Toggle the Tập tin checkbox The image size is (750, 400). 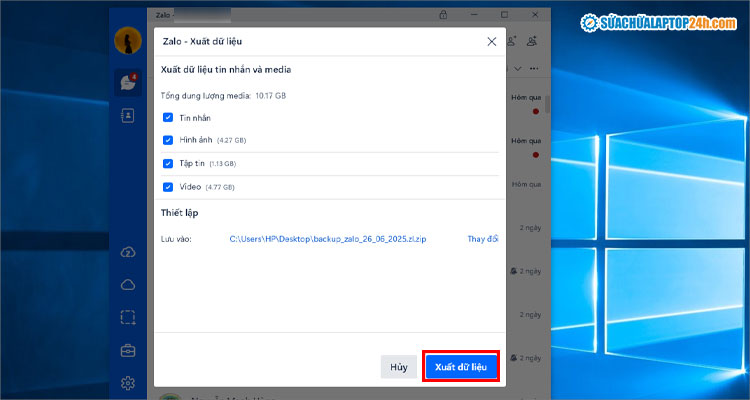pos(168,163)
